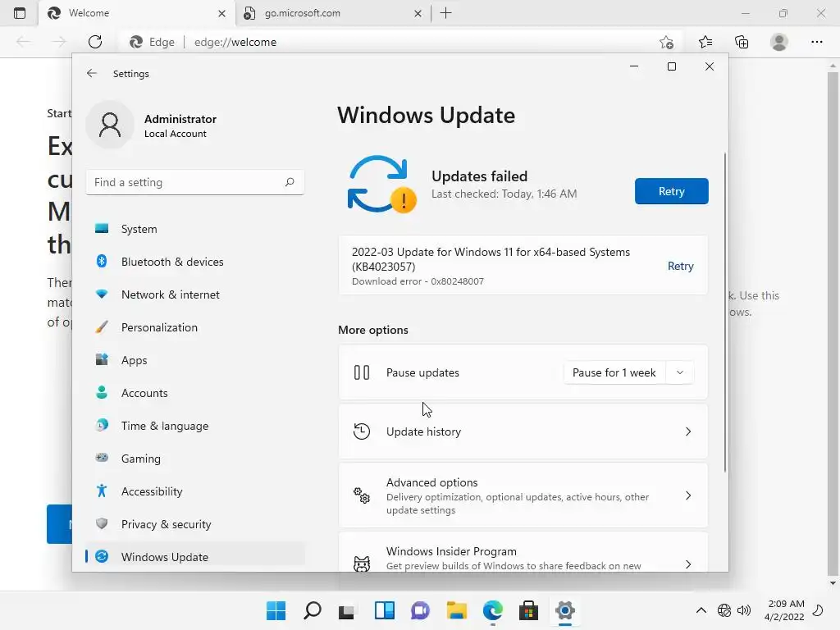Screen dimensions: 840x630
Task: Open File Explorer from the taskbar
Action: click(456, 610)
